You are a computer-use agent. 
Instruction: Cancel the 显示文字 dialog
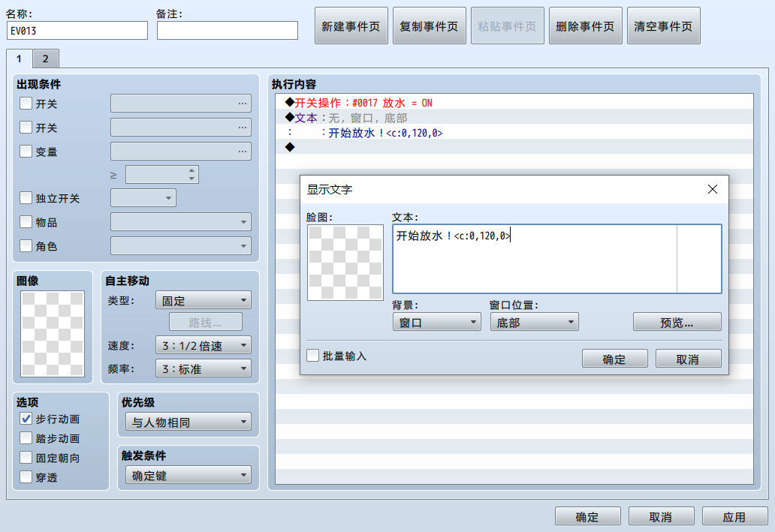[x=689, y=359]
